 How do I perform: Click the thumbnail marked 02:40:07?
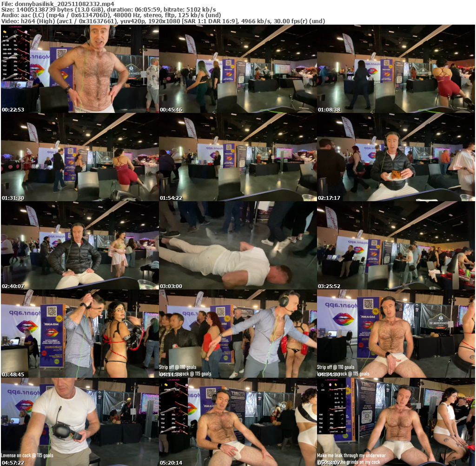79,245
